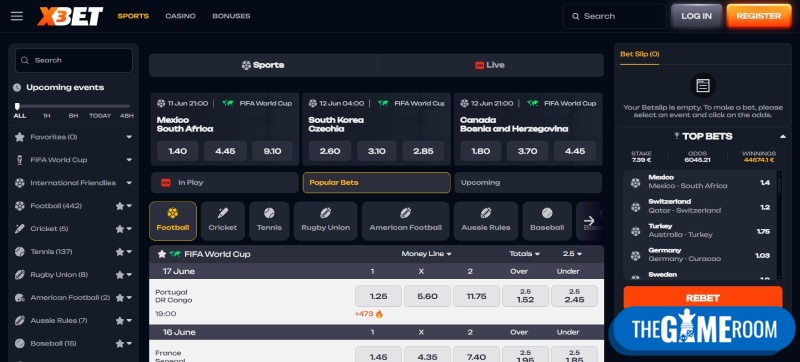Screen dimensions: 800x362
Task: Switch to the Sports tab
Action: pyautogui.click(x=263, y=65)
